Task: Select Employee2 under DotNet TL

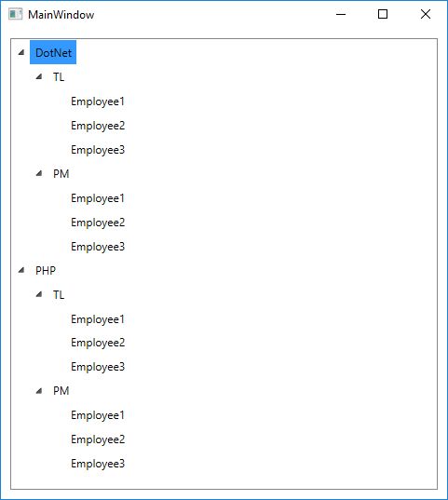Action: coord(98,126)
